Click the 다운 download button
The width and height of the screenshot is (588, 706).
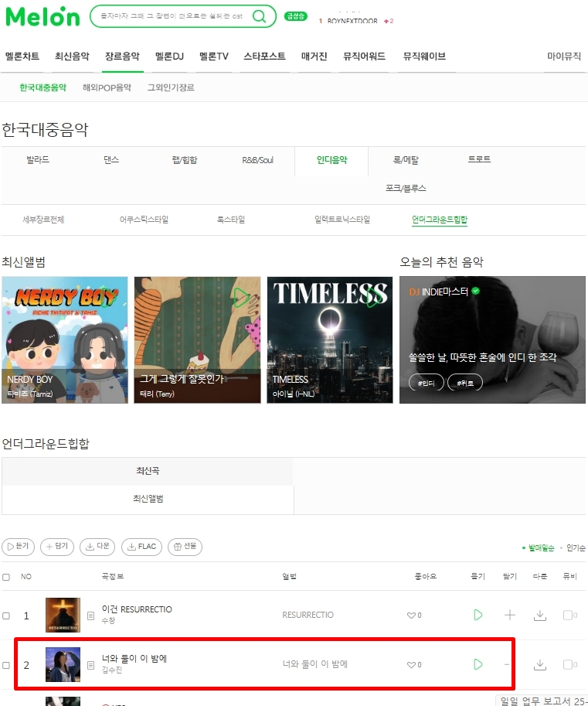(x=97, y=547)
